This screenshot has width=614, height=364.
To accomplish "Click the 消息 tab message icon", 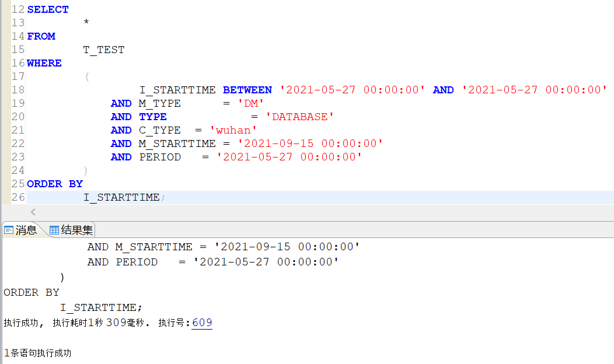I will tap(9, 230).
